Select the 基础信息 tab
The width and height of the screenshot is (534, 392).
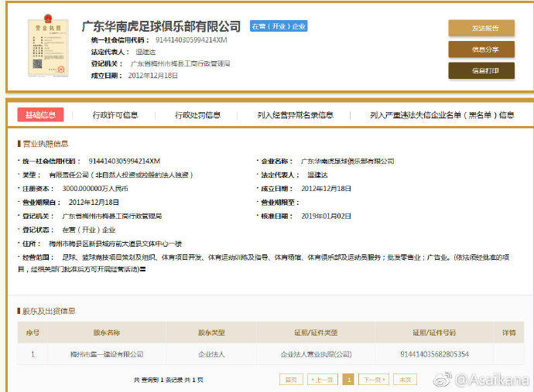(40, 114)
